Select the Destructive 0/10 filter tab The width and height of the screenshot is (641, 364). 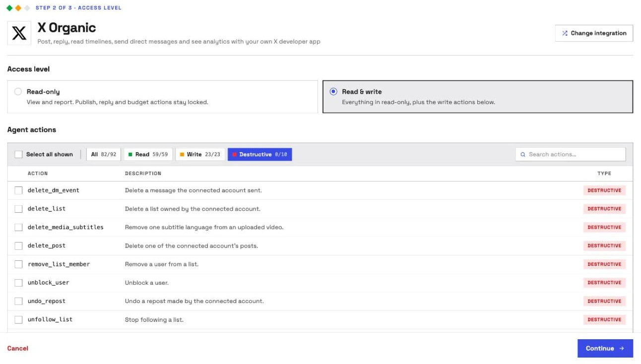[x=259, y=155]
